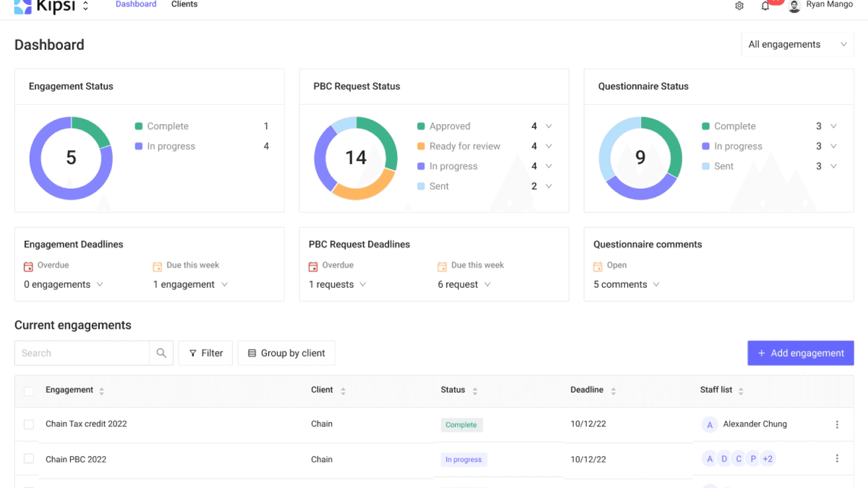The height and width of the screenshot is (488, 868).
Task: Click the search magnifier icon
Action: pos(161,353)
